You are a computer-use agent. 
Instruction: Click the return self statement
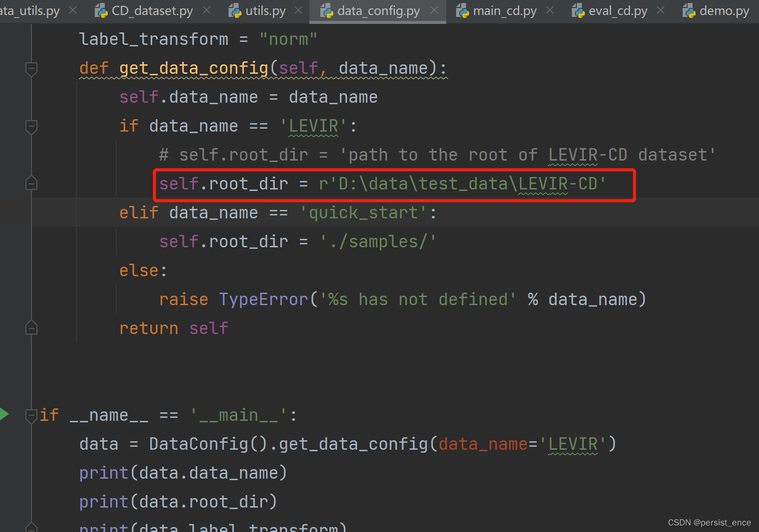pos(174,329)
